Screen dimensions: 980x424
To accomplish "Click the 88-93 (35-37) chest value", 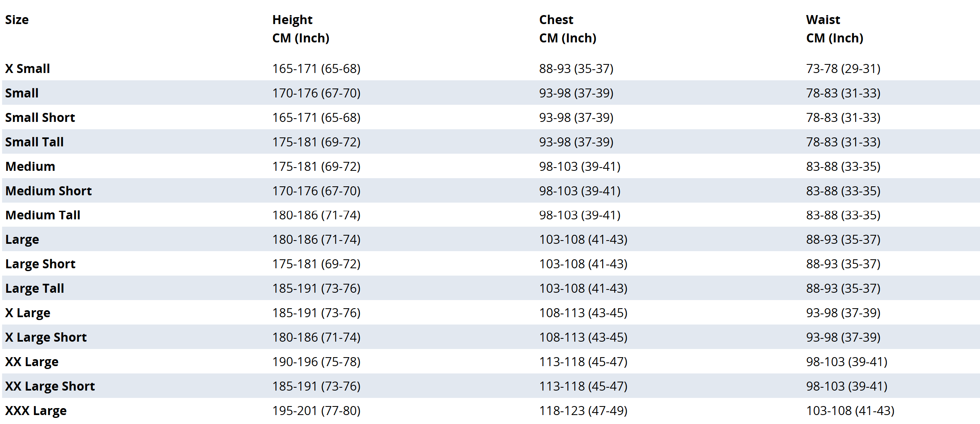I will pos(576,68).
